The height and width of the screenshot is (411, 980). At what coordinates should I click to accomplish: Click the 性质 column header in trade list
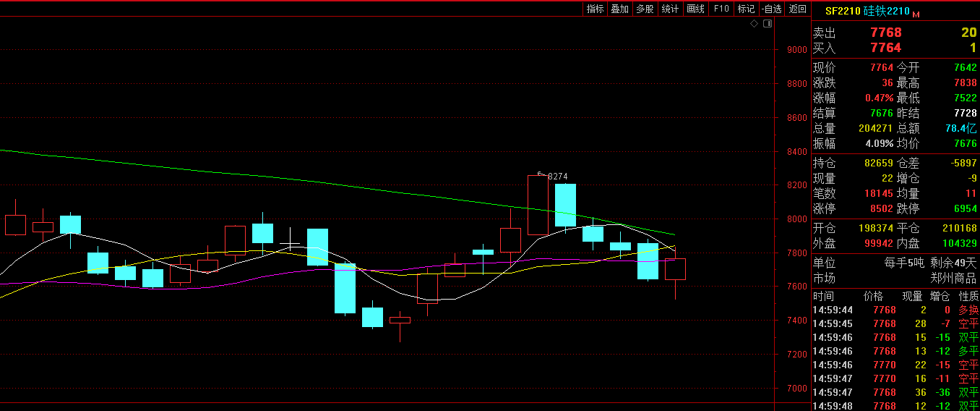[968, 296]
